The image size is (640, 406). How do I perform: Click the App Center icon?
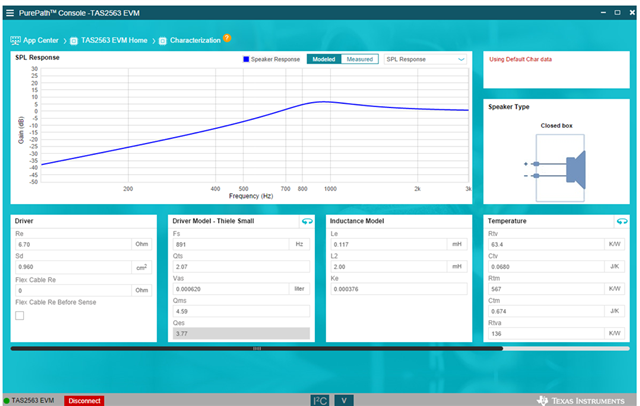pos(16,40)
